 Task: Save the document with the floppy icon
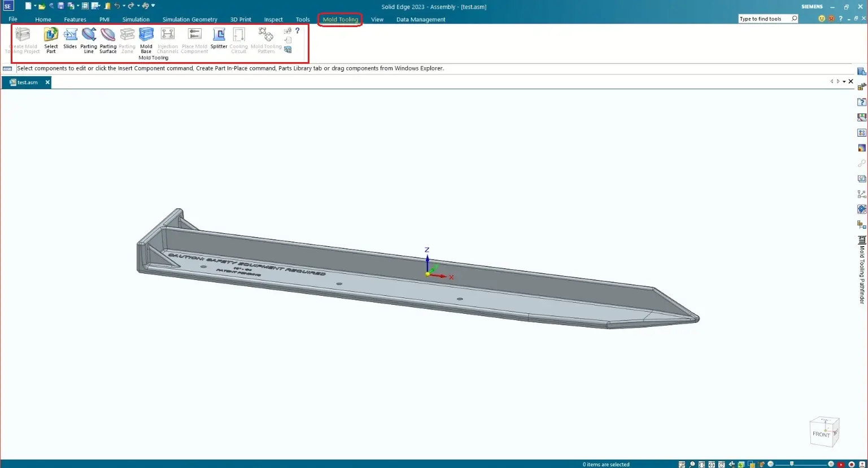click(61, 6)
